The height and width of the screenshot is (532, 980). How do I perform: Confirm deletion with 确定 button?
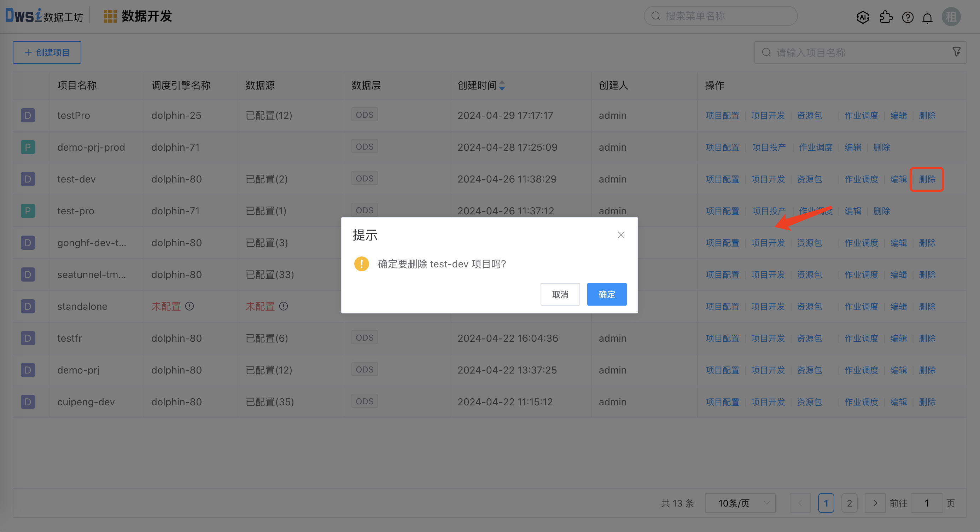tap(606, 294)
